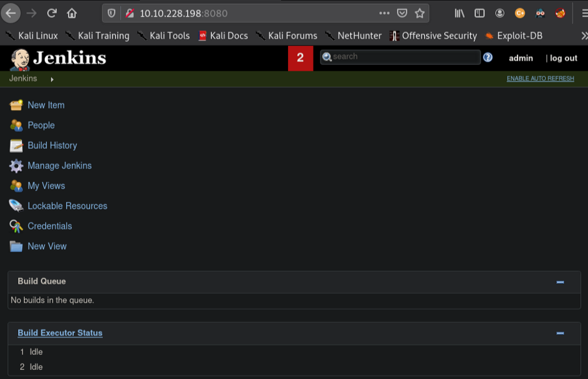This screenshot has height=379, width=588.
Task: Click the Manage Jenkins gear icon
Action: (16, 166)
